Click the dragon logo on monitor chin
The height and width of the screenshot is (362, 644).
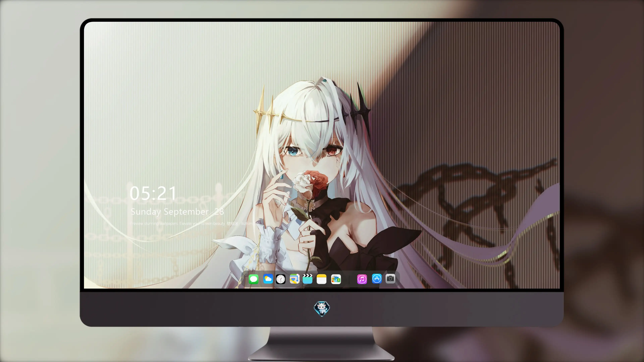[322, 309]
